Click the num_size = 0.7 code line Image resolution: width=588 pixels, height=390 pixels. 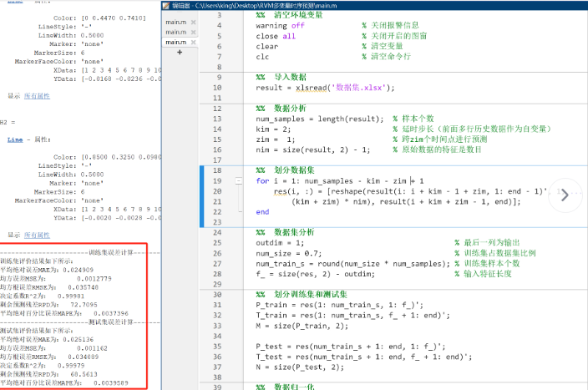[289, 254]
